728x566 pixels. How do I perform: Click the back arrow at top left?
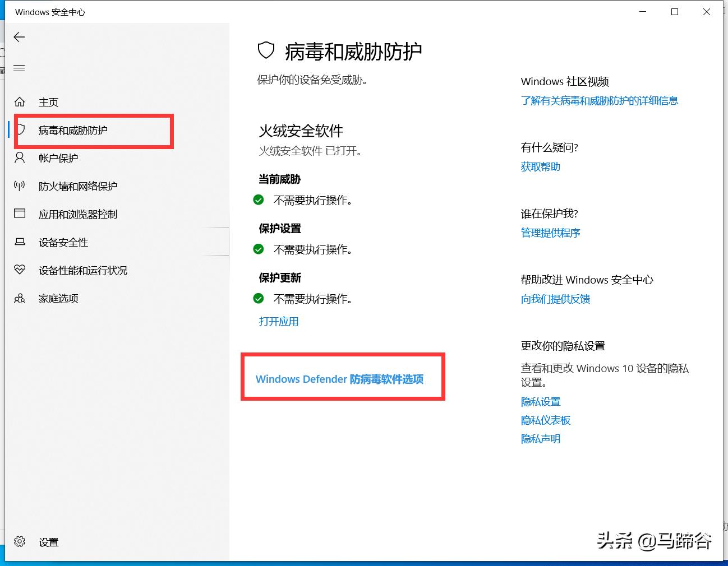point(19,37)
